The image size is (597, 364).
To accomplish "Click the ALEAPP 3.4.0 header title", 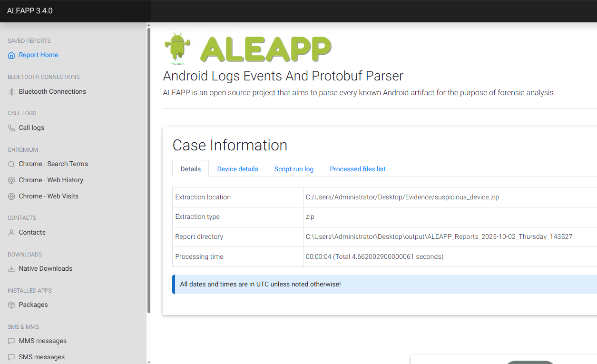I will (x=29, y=11).
